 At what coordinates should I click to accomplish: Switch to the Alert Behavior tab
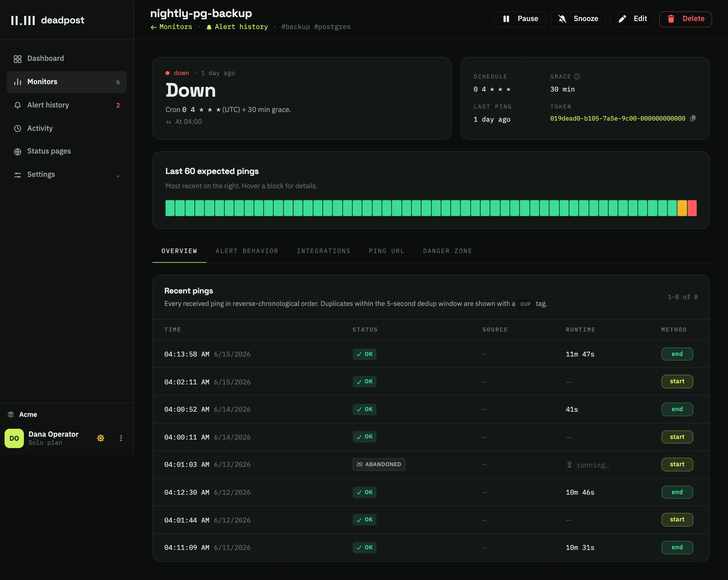click(247, 251)
